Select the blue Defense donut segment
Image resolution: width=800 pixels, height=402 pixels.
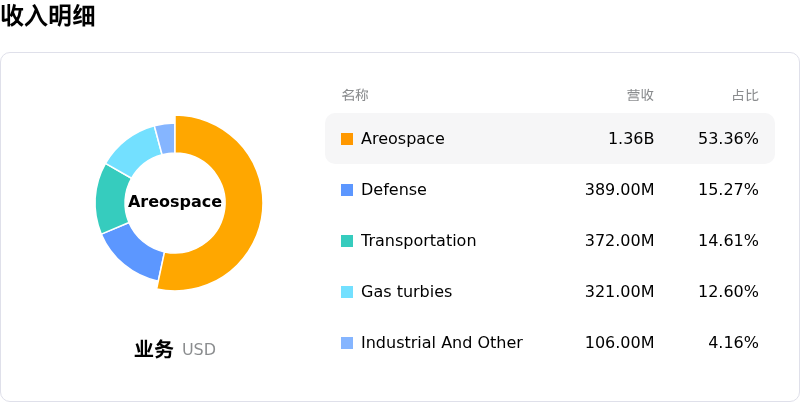coord(135,254)
